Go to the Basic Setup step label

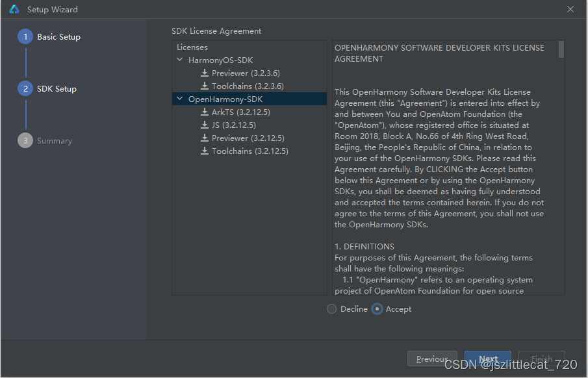pyautogui.click(x=58, y=37)
